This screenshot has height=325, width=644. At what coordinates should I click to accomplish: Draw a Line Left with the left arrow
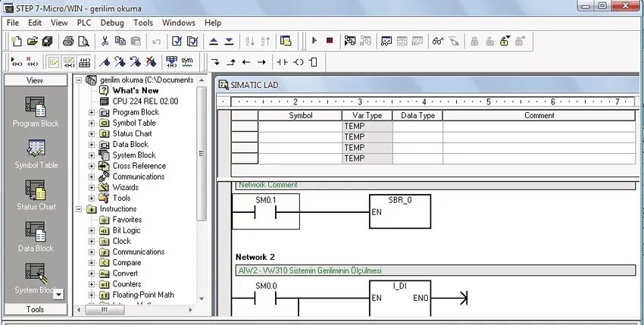click(x=246, y=62)
